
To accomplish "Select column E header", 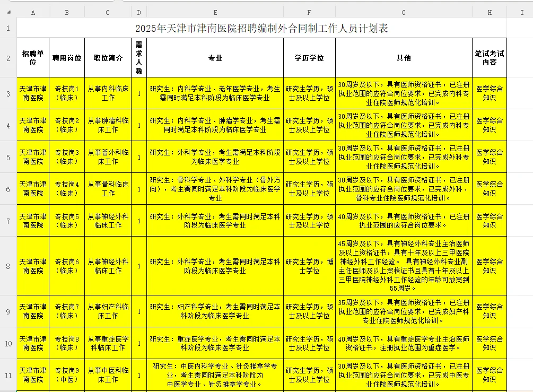I will (x=215, y=13).
